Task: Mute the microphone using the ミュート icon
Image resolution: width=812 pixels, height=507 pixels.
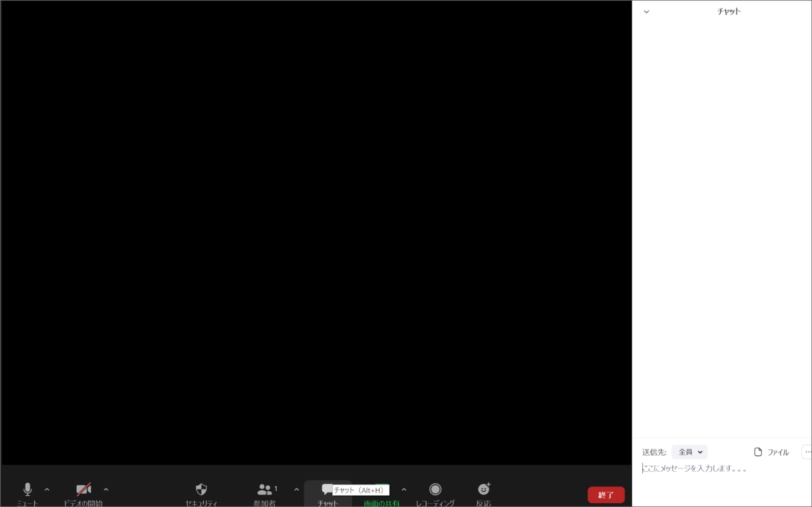Action: click(27, 489)
